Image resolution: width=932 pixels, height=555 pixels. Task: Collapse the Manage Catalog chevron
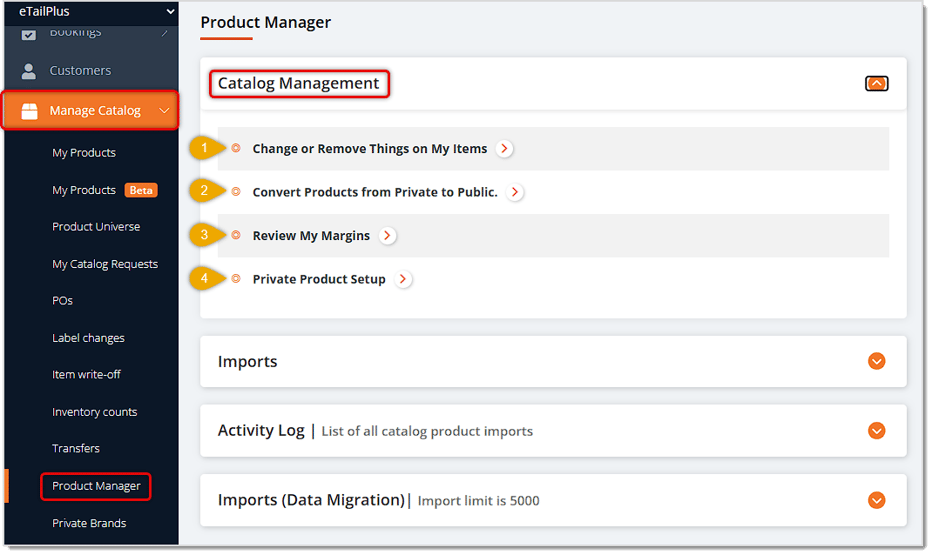tap(164, 111)
